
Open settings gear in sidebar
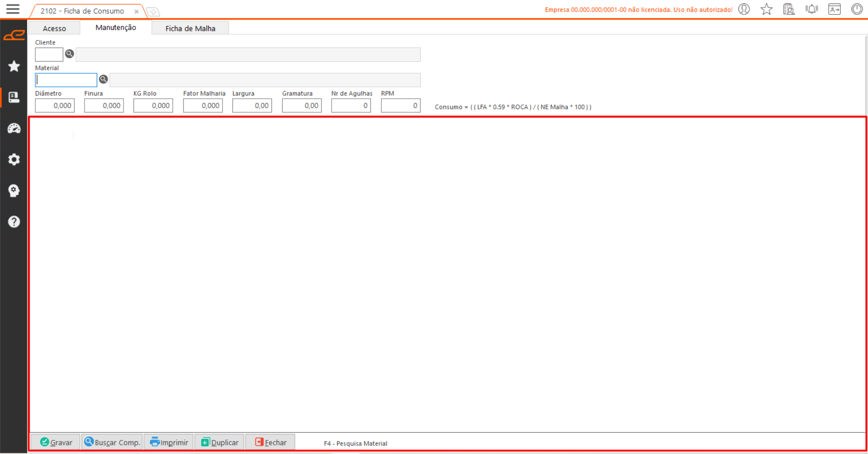coord(14,159)
